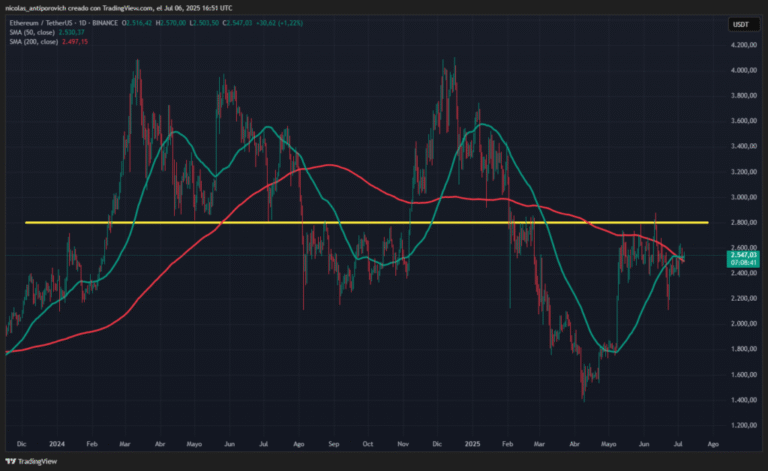Click the 3.600,00 price axis label
The height and width of the screenshot is (471, 768).
pos(744,121)
